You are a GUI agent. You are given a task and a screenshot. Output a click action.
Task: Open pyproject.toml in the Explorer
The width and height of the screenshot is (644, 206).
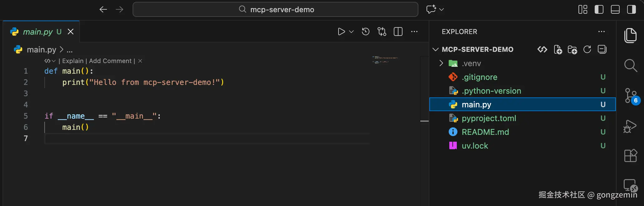pyautogui.click(x=489, y=118)
